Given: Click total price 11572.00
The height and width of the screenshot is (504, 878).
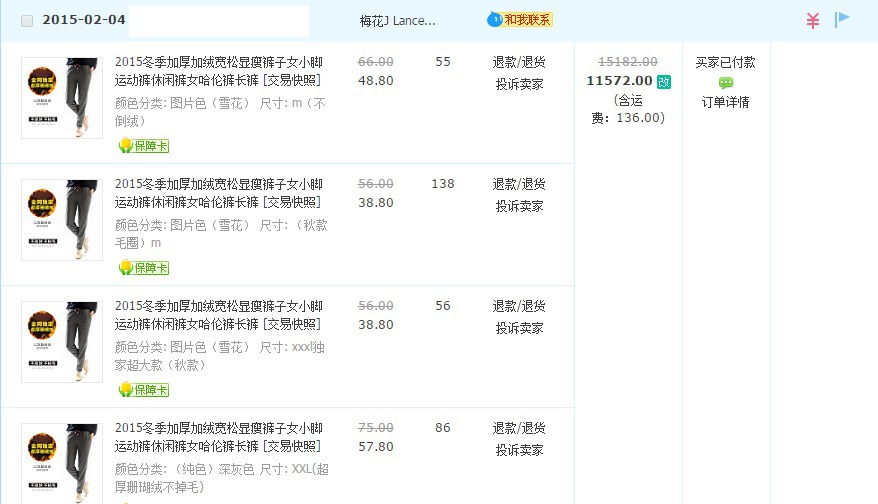Looking at the screenshot, I should (x=619, y=81).
